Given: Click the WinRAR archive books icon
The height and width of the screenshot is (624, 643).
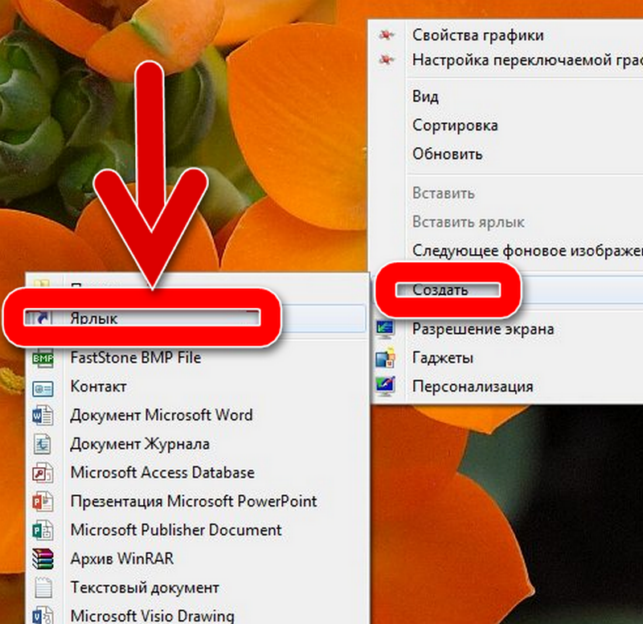Looking at the screenshot, I should [x=43, y=559].
